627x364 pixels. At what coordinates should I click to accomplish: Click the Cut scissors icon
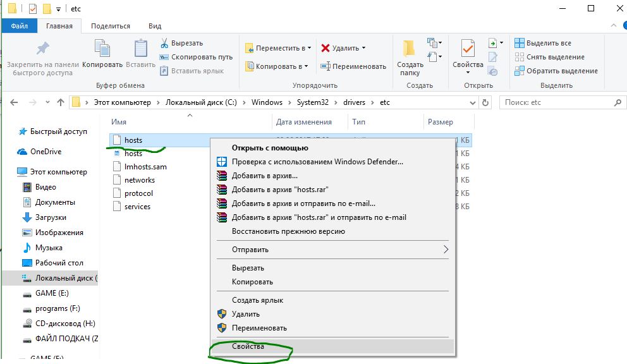[164, 44]
